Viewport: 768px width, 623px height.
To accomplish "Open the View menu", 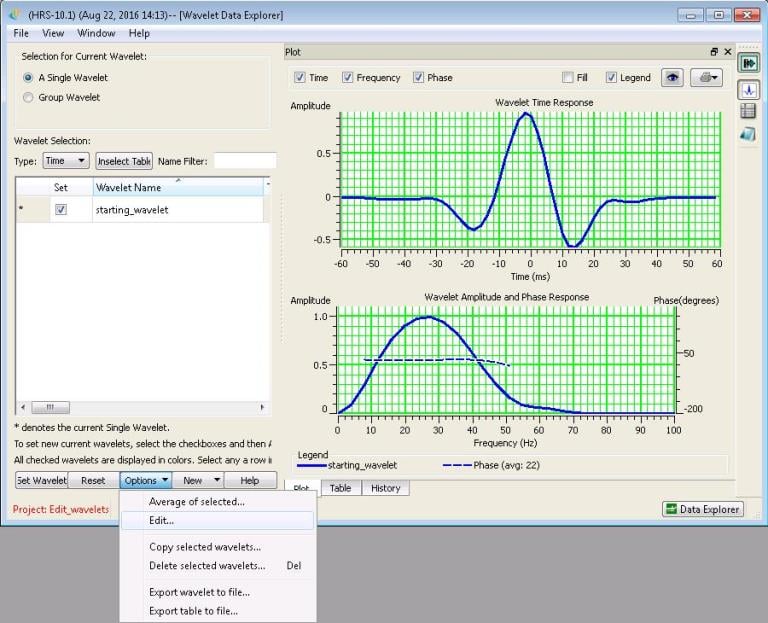I will (x=53, y=33).
